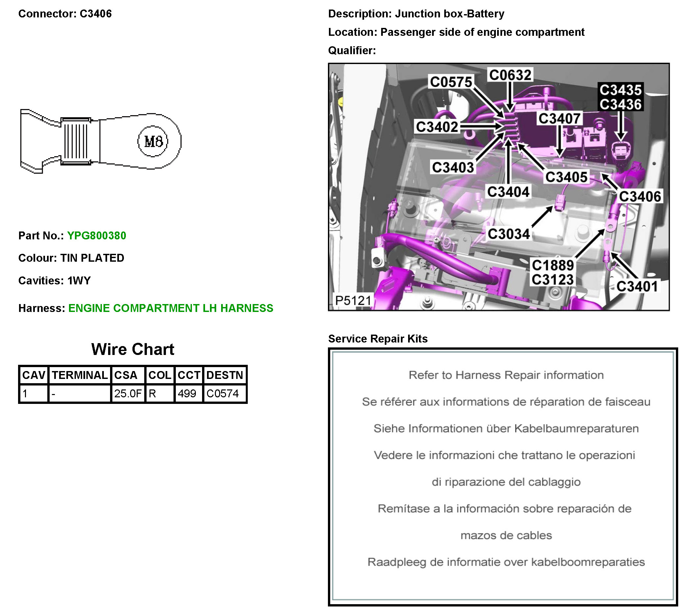Open the ENGINE COMPARTMENT LH HARNESS link
This screenshot has width=692, height=616.
coord(171,308)
